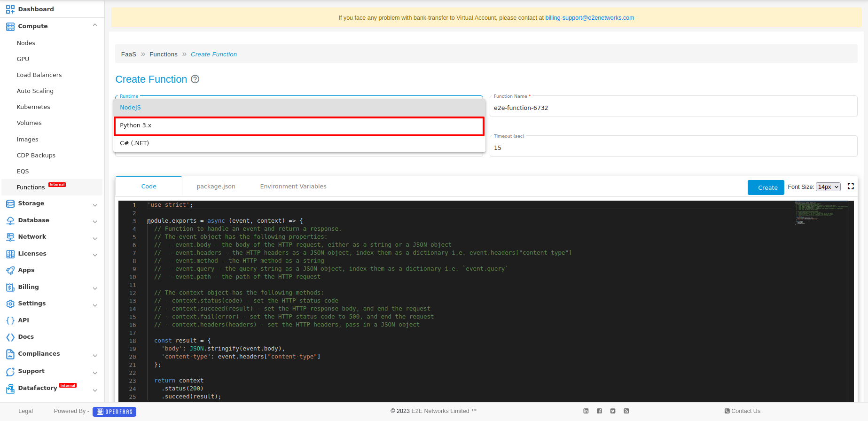Expand the Datafactory section chevron
868x421 pixels.
coord(95,390)
